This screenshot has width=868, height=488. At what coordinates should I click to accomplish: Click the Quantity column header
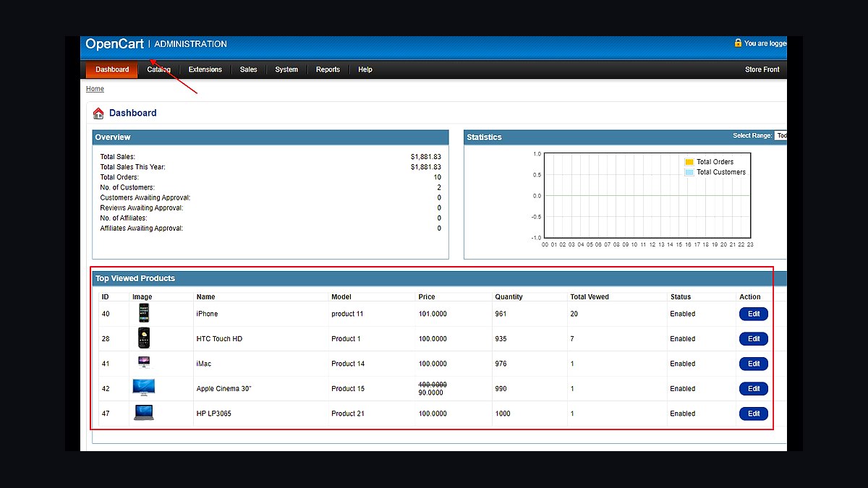coord(509,296)
